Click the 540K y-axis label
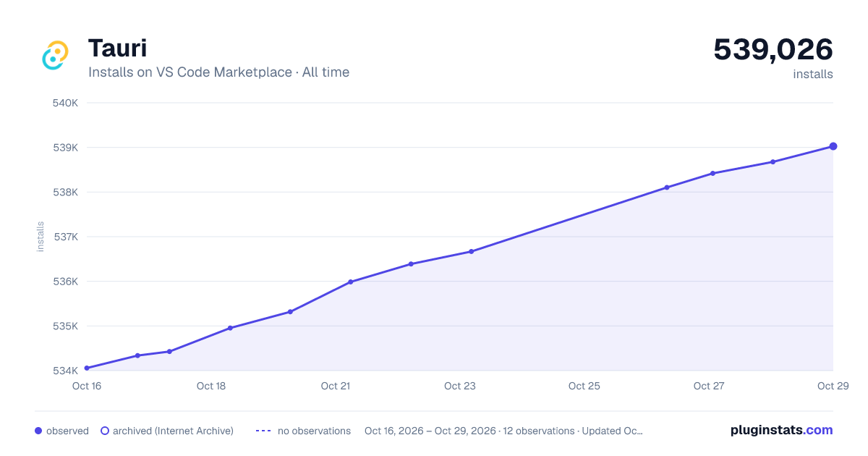Viewport: 868px width, 456px height. (x=65, y=103)
